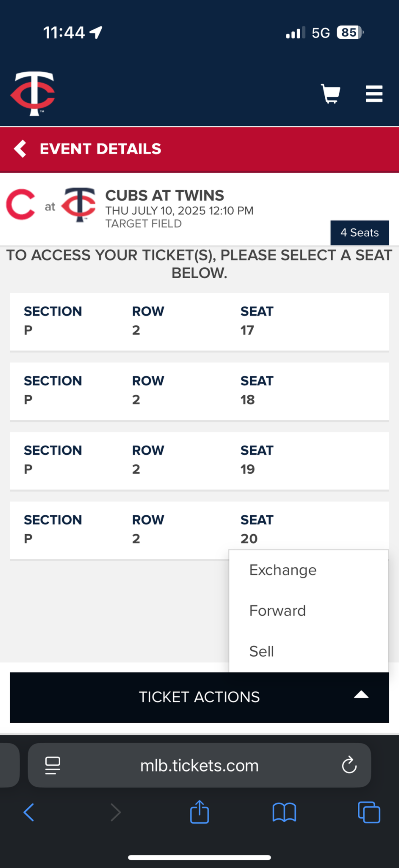This screenshot has height=868, width=399.
Task: Open the shopping cart
Action: pos(330,93)
